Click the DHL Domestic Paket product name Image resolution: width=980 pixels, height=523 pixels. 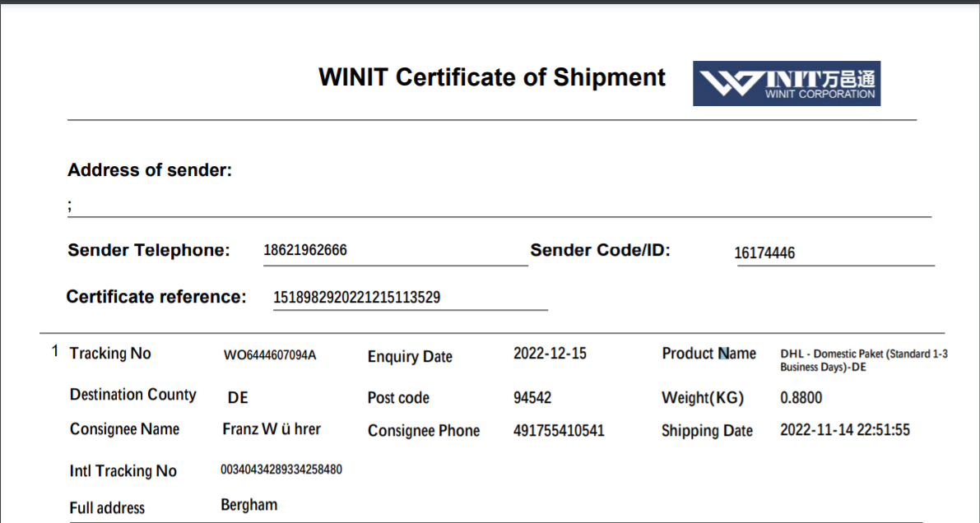click(863, 360)
